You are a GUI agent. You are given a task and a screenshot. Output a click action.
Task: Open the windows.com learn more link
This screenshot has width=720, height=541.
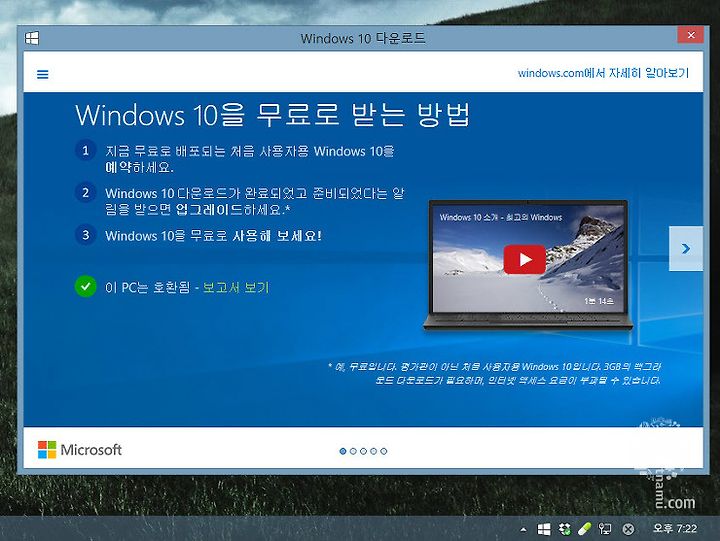point(603,73)
